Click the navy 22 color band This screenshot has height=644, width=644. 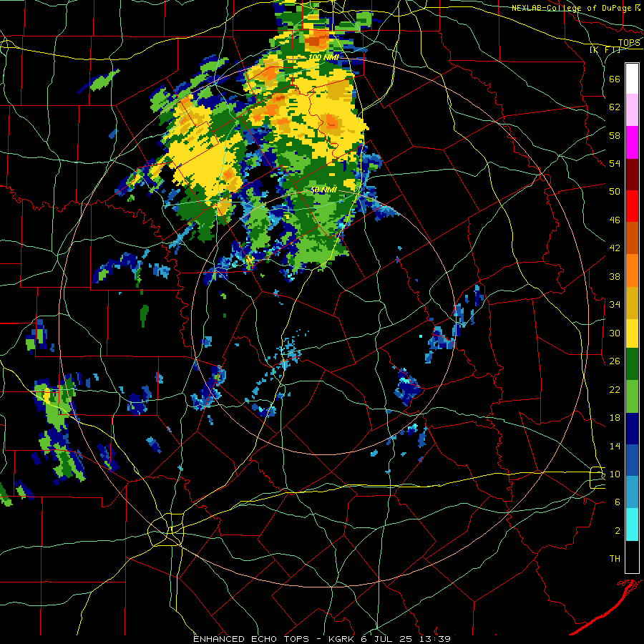point(632,429)
